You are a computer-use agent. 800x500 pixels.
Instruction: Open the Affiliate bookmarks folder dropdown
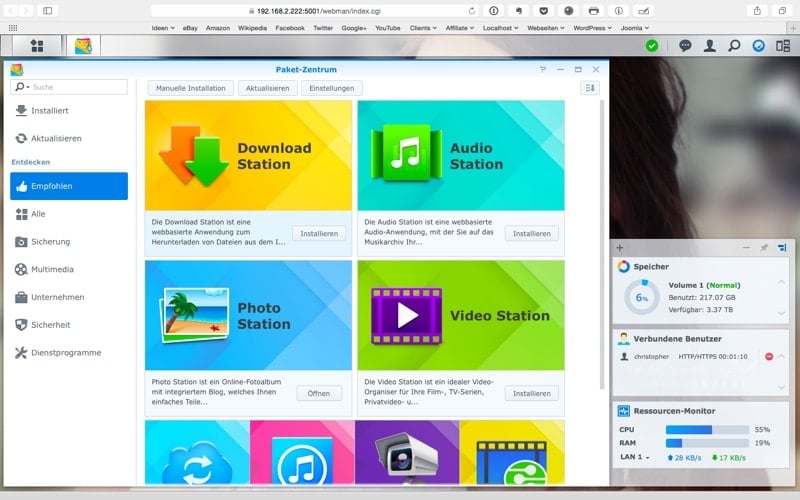tap(460, 28)
